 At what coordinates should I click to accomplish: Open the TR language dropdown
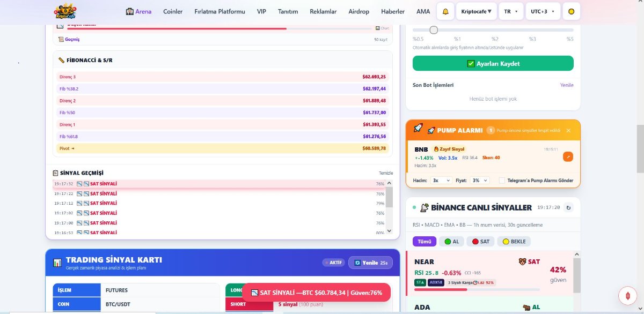(x=511, y=11)
